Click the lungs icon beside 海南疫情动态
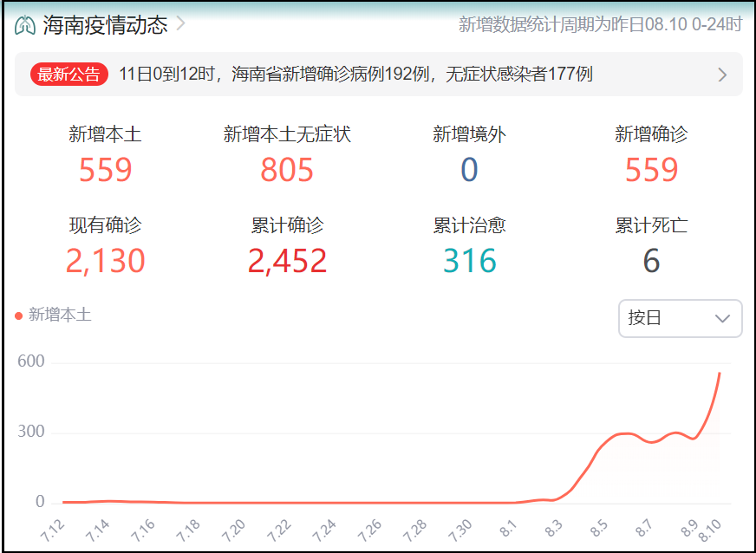The image size is (756, 553). tap(24, 24)
